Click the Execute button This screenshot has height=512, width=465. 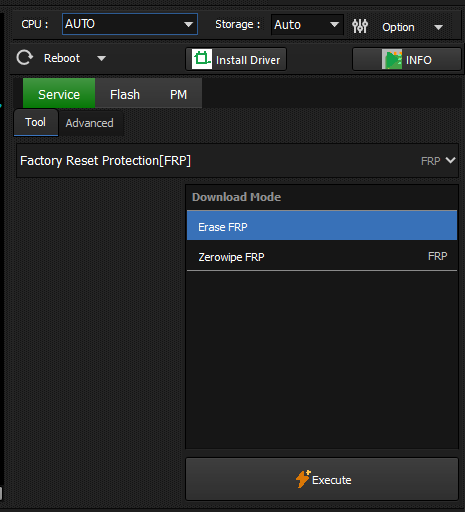click(322, 479)
